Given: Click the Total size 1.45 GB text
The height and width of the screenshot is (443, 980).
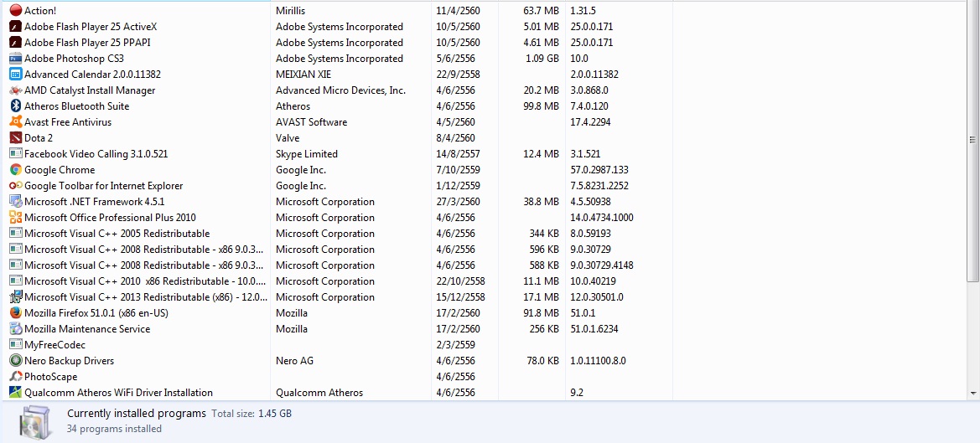Looking at the screenshot, I should (x=251, y=414).
